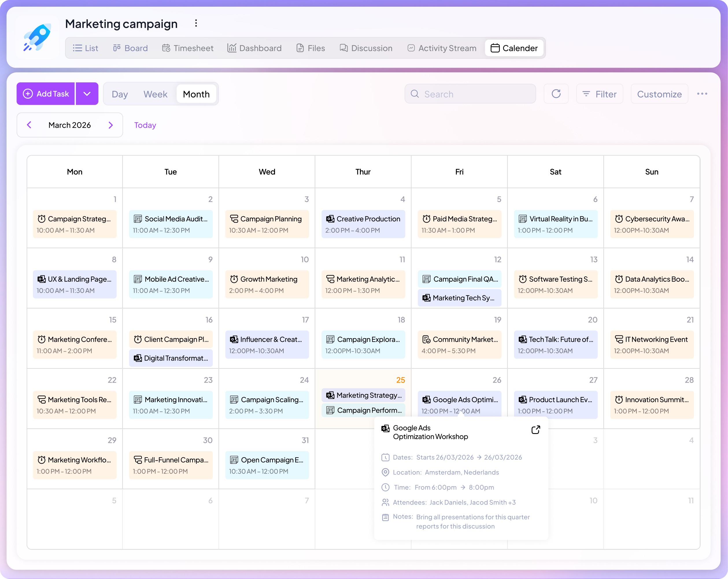The image size is (728, 579).
Task: Open Cybersecurity Awa... event
Action: [652, 224]
